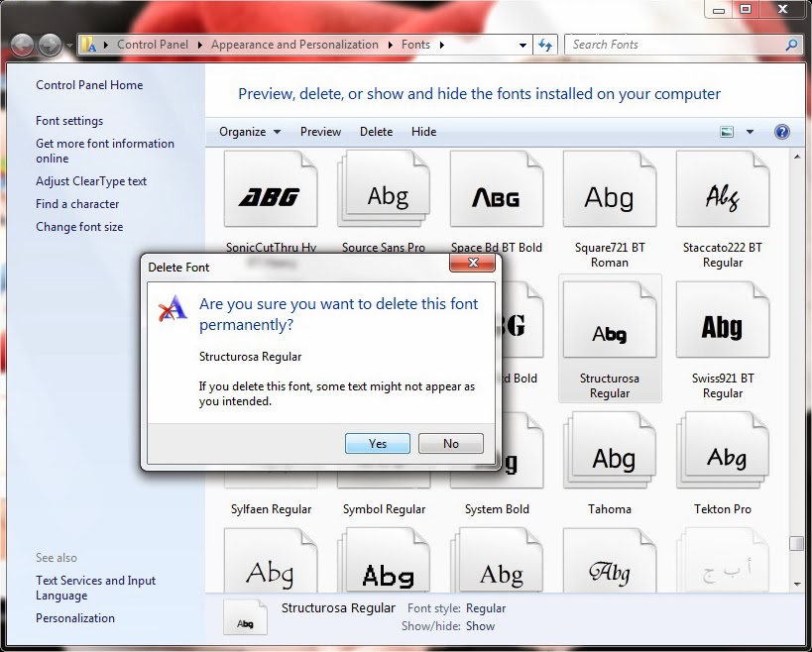812x652 pixels.
Task: Click Fonts in the breadcrumb path
Action: [415, 45]
